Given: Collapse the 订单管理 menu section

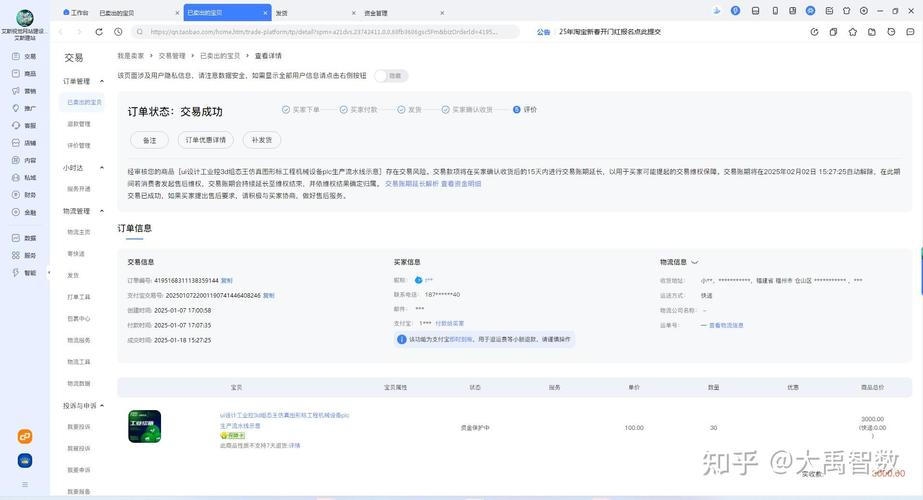Looking at the screenshot, I should click(102, 81).
